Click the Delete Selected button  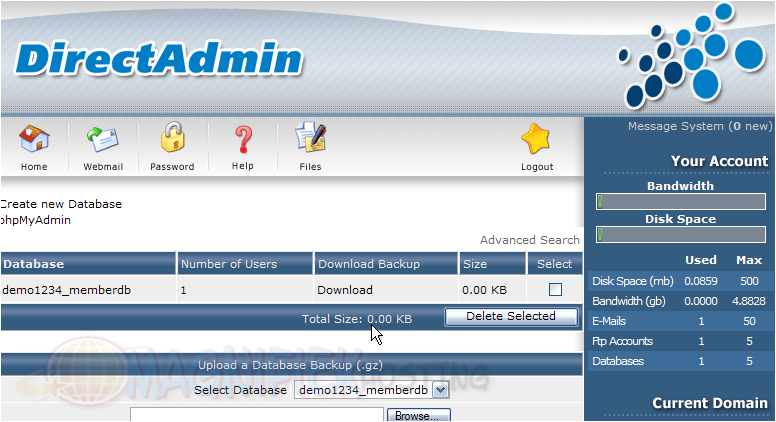[511, 317]
